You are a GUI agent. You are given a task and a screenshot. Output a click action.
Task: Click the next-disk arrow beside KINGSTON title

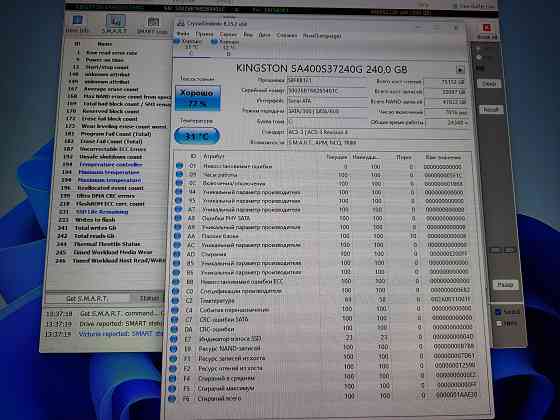[x=460, y=69]
